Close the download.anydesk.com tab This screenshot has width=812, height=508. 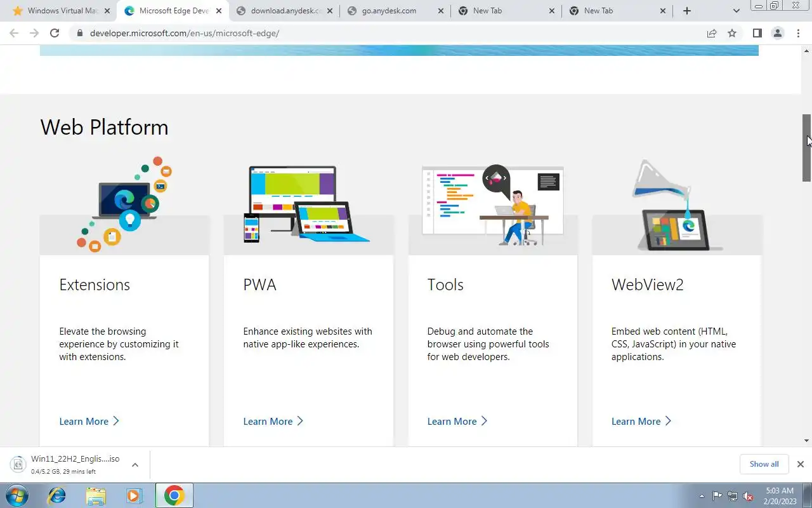pyautogui.click(x=330, y=11)
